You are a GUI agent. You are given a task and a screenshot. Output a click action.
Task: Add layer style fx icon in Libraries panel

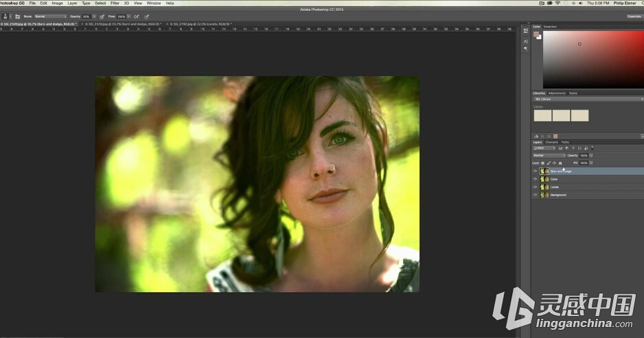pyautogui.click(x=549, y=136)
